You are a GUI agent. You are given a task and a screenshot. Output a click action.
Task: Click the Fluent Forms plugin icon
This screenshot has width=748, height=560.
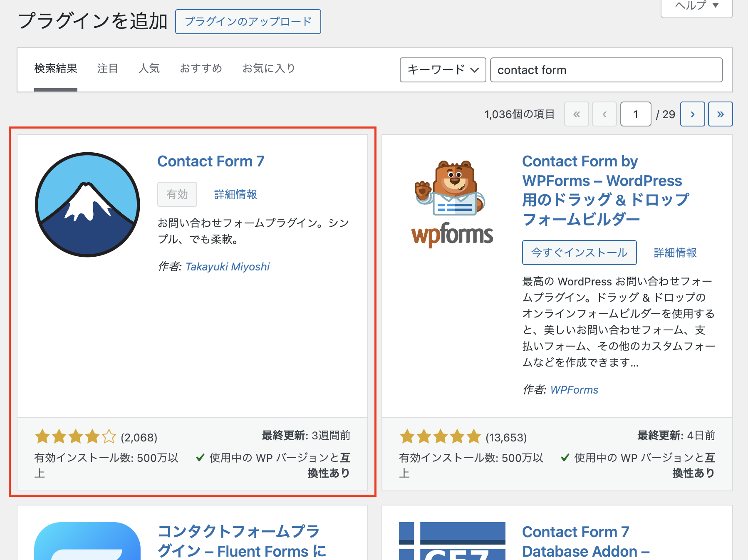click(87, 541)
